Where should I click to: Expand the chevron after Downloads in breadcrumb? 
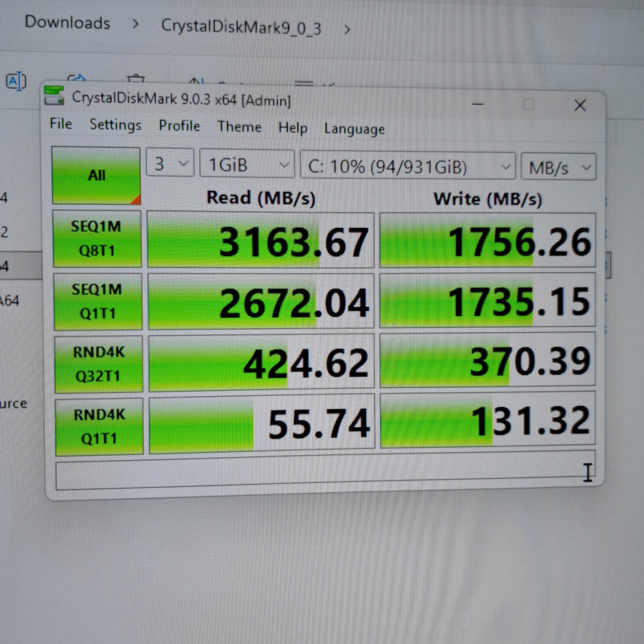click(x=135, y=24)
